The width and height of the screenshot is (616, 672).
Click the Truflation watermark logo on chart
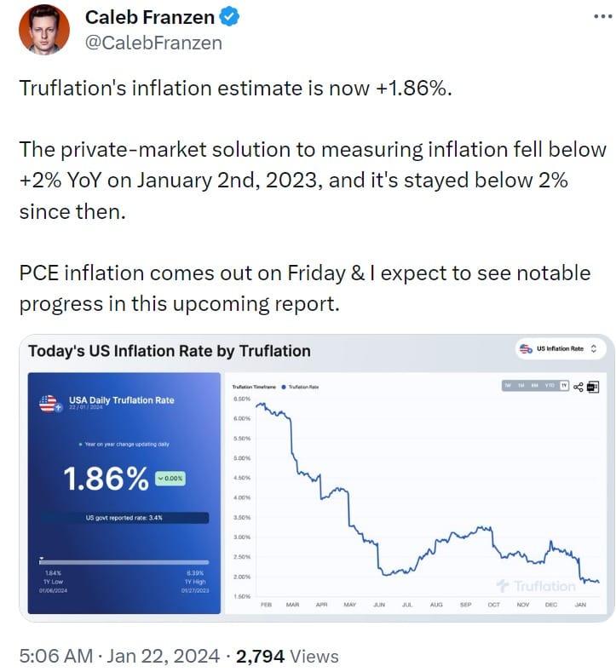coord(536,586)
